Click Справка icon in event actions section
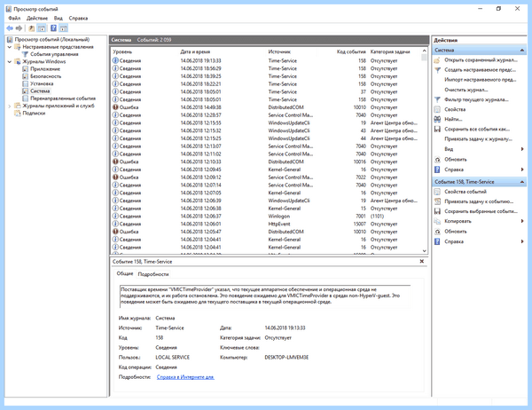Viewport: 532px width, 410px height. coord(437,241)
